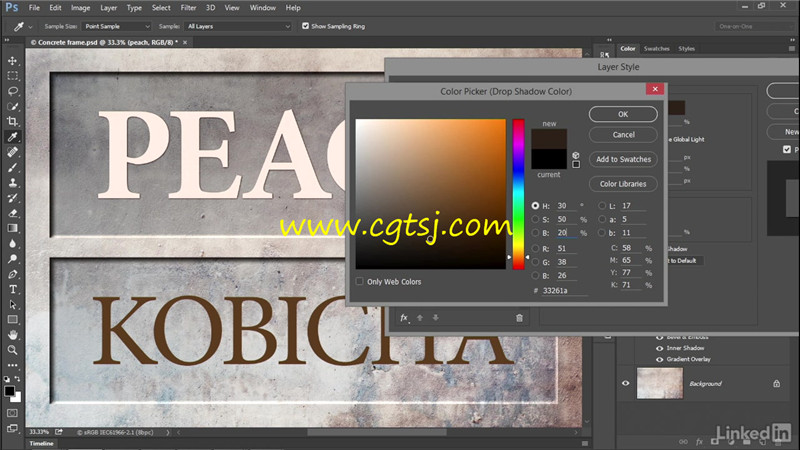Hide the Inner Shadow effect
The image size is (800, 450).
click(x=659, y=348)
